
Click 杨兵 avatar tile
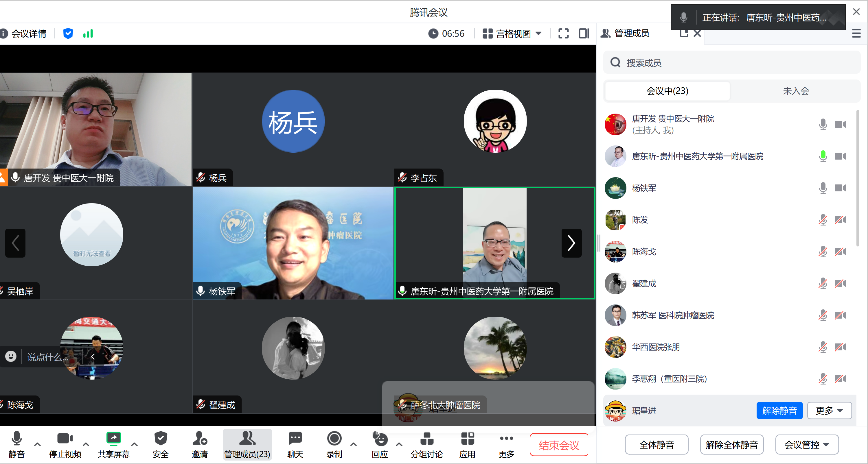coord(293,130)
